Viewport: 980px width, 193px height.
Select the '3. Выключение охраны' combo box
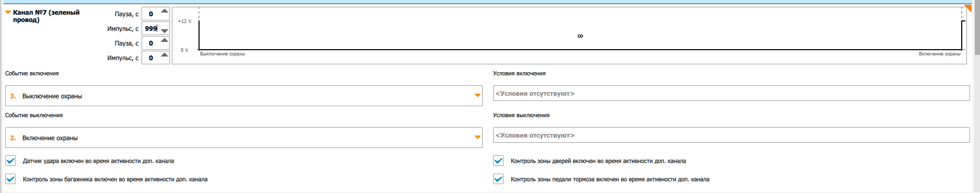click(243, 96)
